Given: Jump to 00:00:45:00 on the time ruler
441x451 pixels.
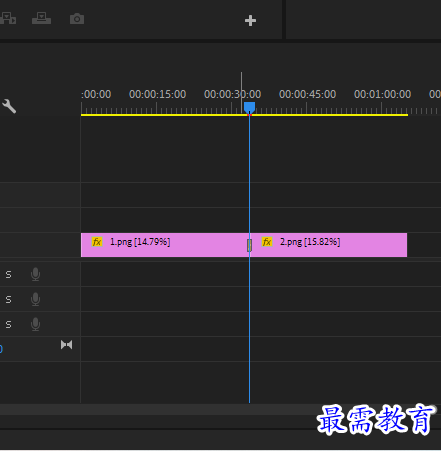Looking at the screenshot, I should click(x=307, y=94).
